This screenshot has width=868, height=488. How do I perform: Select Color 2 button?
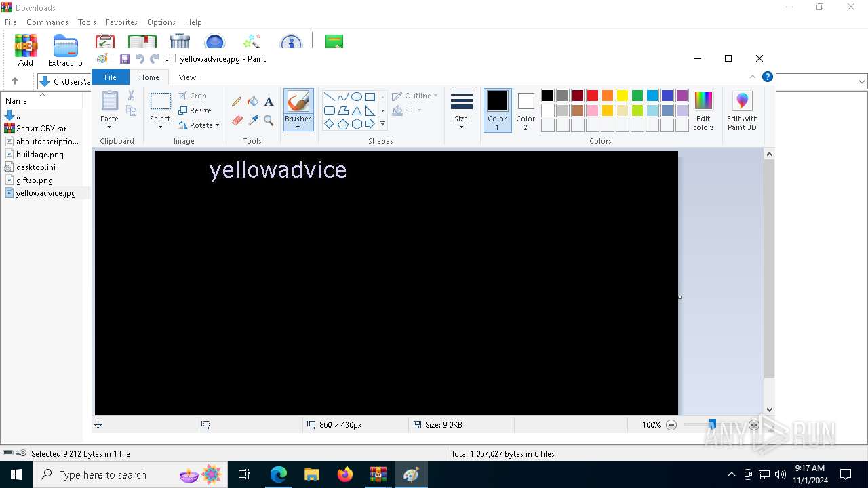pyautogui.click(x=526, y=110)
